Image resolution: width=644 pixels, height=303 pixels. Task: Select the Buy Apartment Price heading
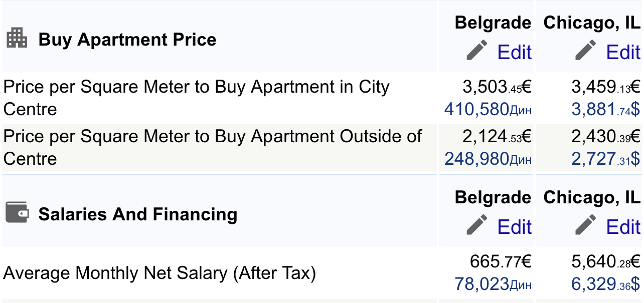(x=127, y=40)
